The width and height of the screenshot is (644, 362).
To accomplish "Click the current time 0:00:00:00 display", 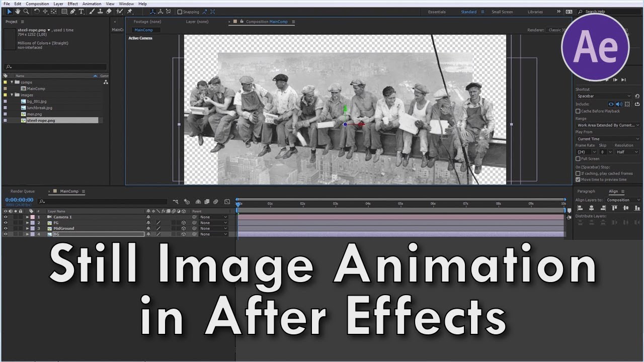I will pyautogui.click(x=19, y=200).
